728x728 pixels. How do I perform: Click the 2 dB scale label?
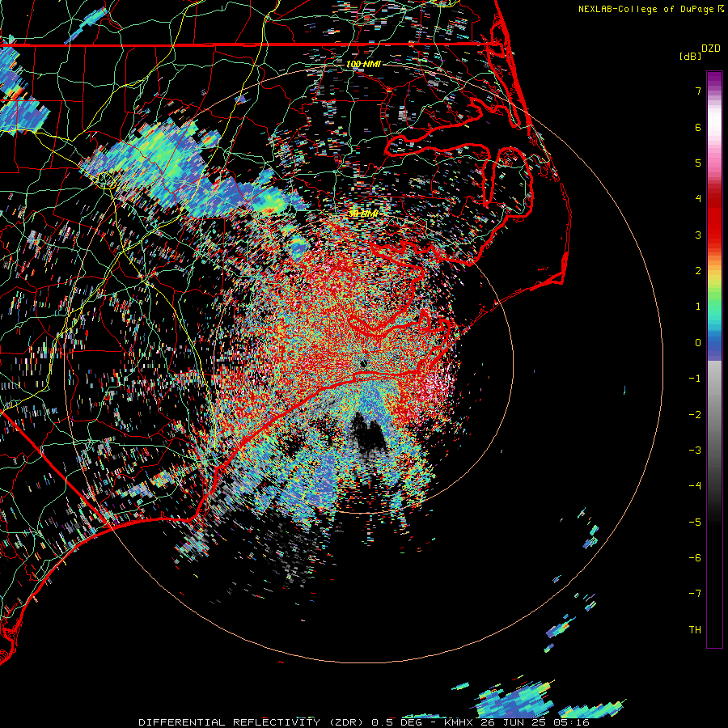point(698,271)
